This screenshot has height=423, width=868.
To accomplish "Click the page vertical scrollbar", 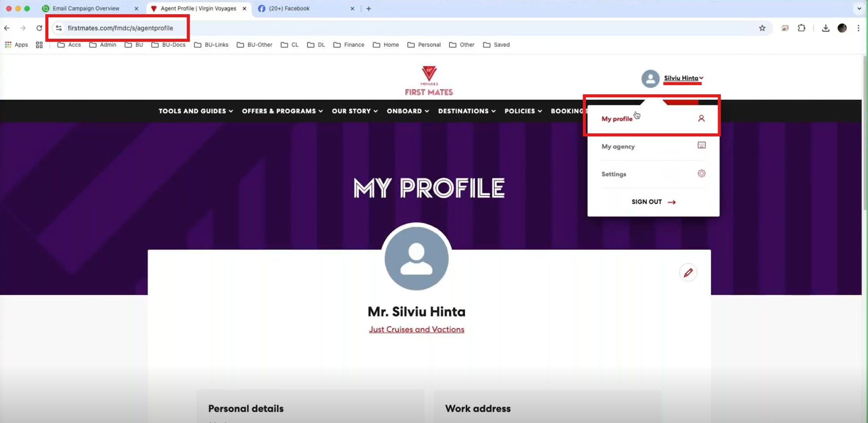I will point(865,133).
